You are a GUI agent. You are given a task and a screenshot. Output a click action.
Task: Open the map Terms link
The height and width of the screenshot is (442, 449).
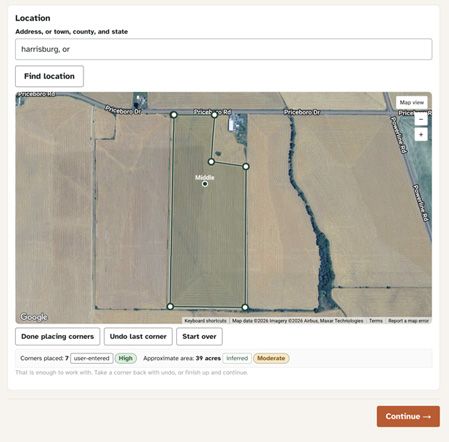coord(376,321)
